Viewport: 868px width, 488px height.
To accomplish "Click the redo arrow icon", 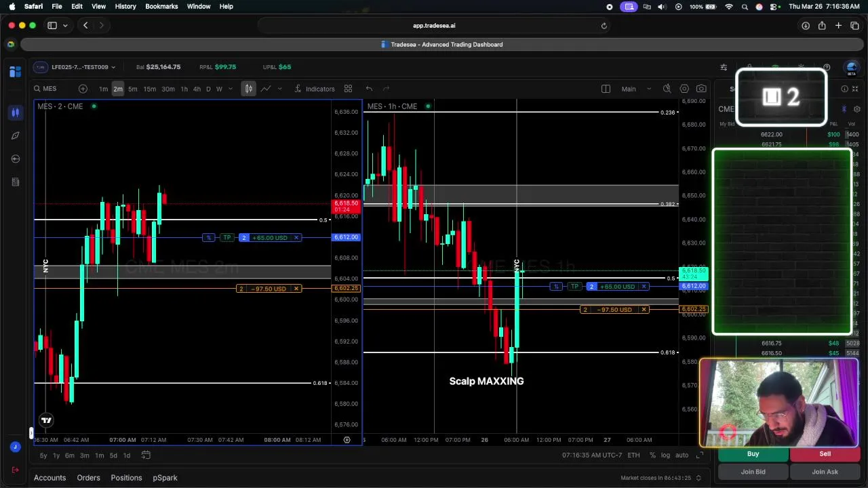I will click(x=386, y=89).
